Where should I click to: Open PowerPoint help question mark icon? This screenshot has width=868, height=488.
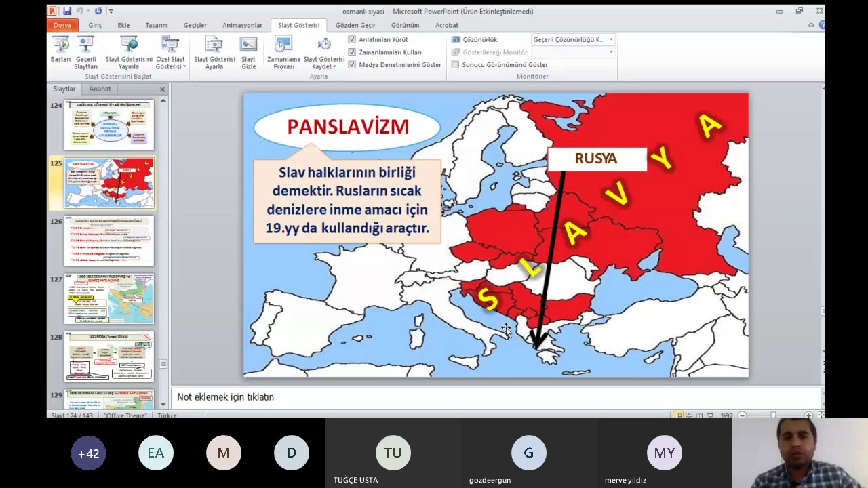[822, 25]
